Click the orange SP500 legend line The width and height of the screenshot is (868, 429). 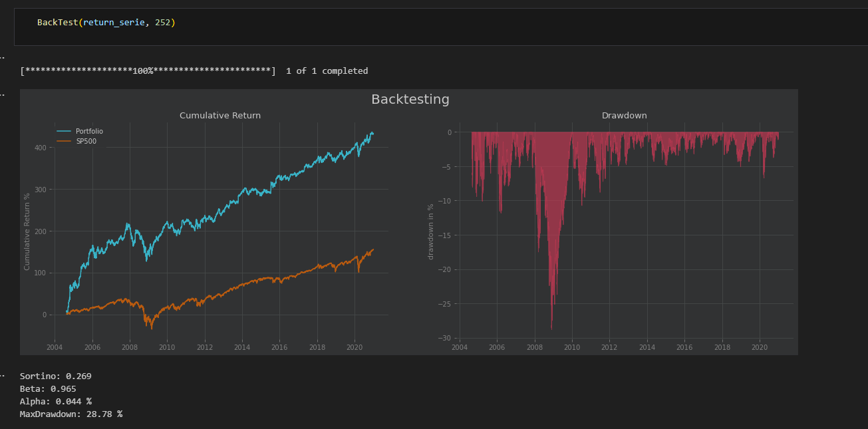point(65,141)
